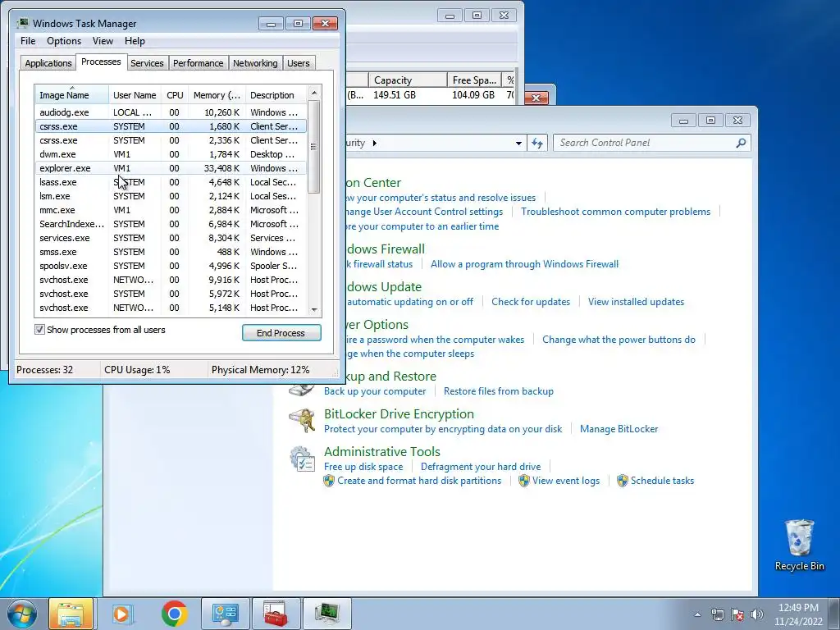
Task: Switch to the Services tab
Action: click(147, 63)
